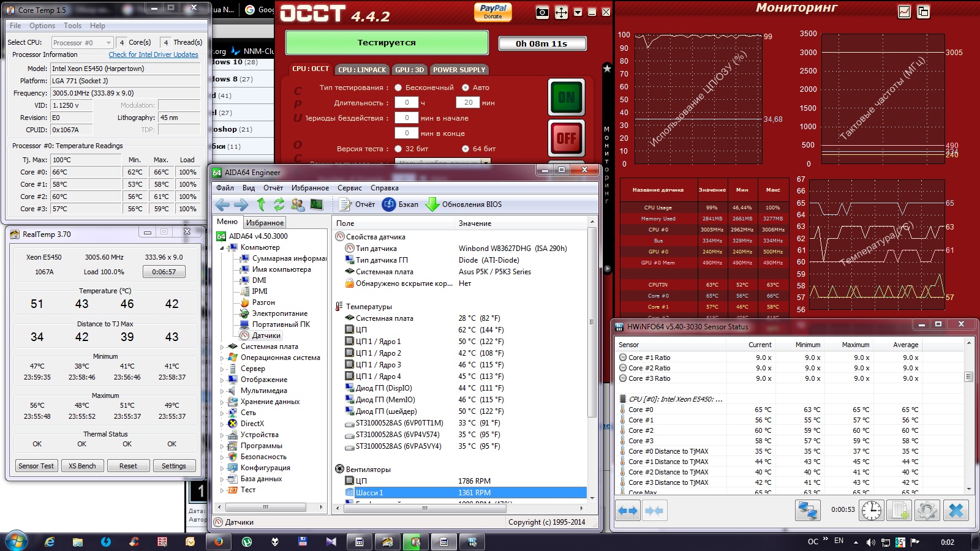
Task: Open the Select CPU dropdown in Core Temp
Action: (82, 42)
